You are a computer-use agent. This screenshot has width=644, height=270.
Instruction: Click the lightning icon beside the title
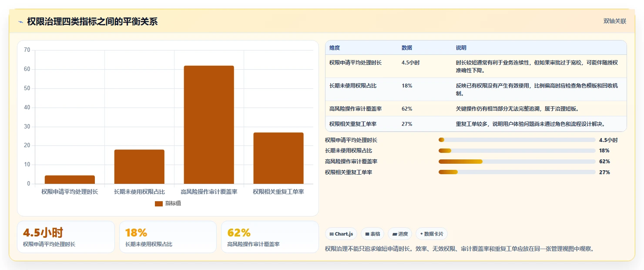[x=20, y=22]
